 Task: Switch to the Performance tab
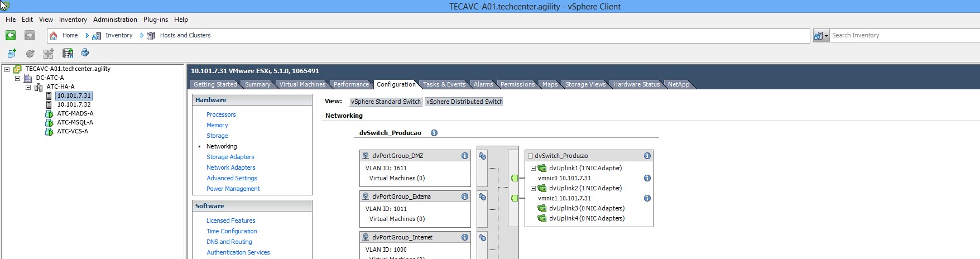pos(350,84)
